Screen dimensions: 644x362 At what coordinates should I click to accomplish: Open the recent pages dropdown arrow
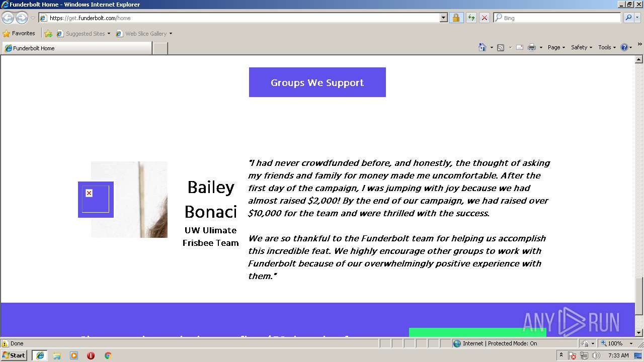coord(33,18)
